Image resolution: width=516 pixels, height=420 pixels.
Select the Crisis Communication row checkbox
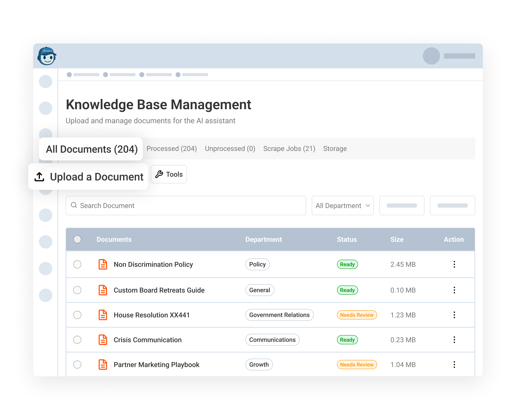(77, 340)
